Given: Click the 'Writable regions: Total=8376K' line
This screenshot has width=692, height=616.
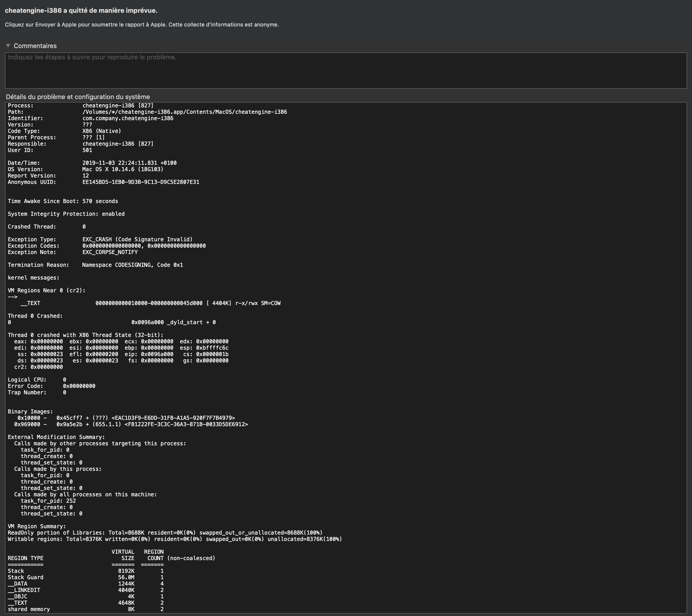Looking at the screenshot, I should [175, 539].
